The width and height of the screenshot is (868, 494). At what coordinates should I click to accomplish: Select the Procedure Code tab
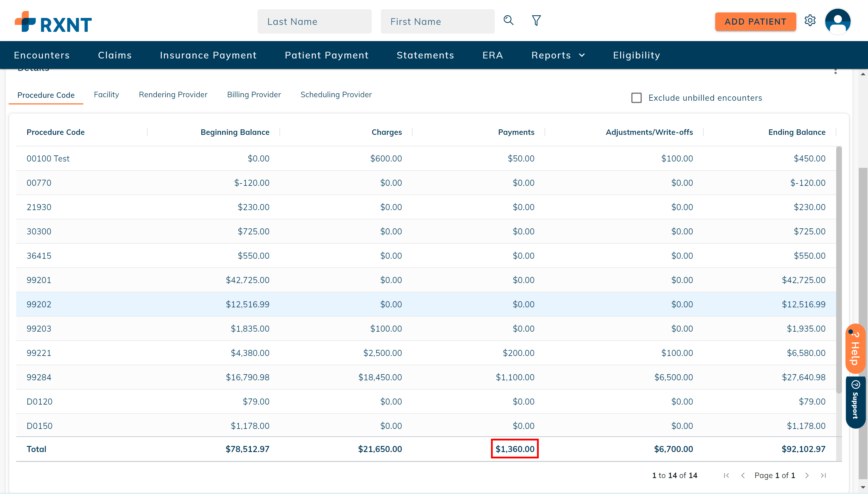(46, 95)
